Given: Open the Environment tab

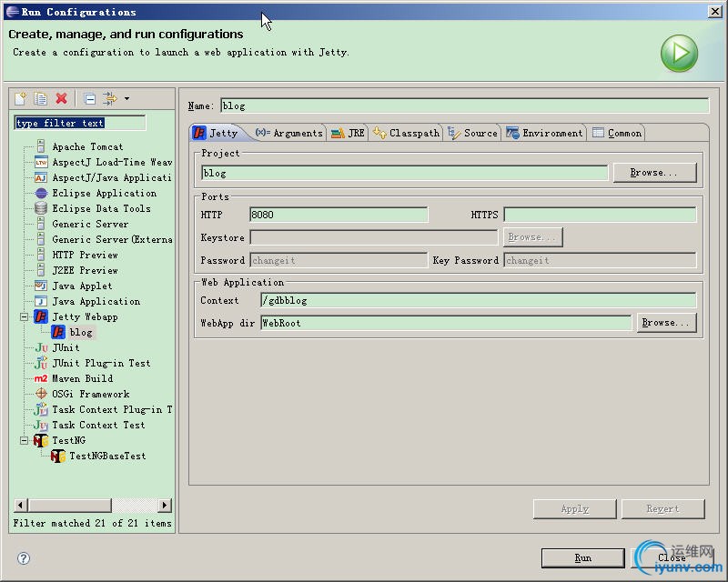Looking at the screenshot, I should point(544,133).
